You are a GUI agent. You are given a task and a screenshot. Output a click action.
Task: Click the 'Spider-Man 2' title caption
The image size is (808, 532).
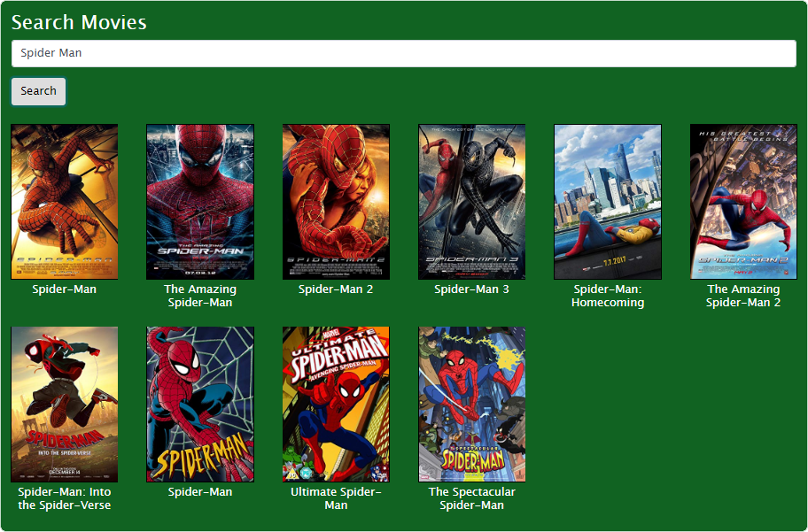click(x=336, y=289)
